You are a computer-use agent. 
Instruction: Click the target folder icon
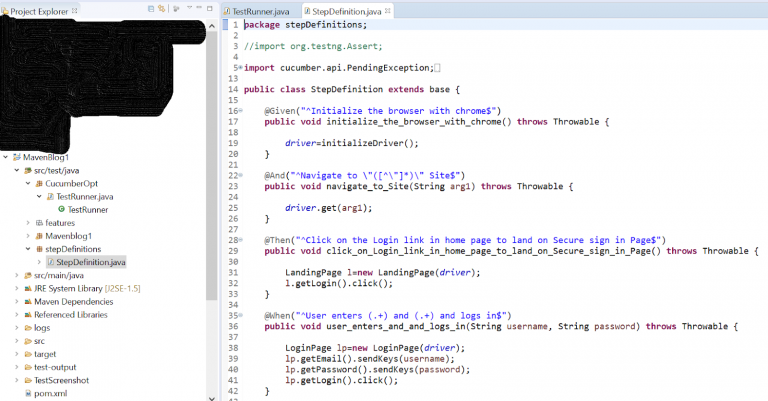point(28,354)
